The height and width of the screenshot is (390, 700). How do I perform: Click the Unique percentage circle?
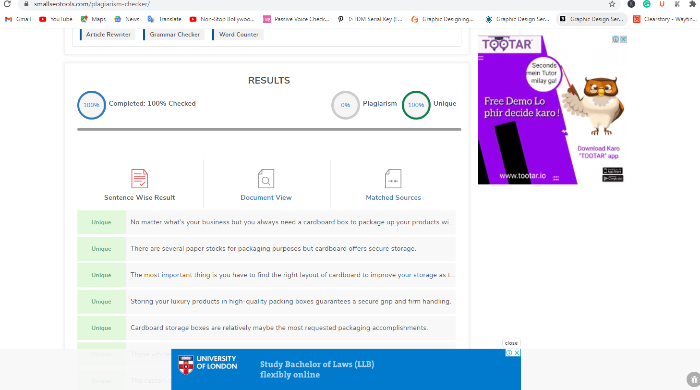pos(416,105)
